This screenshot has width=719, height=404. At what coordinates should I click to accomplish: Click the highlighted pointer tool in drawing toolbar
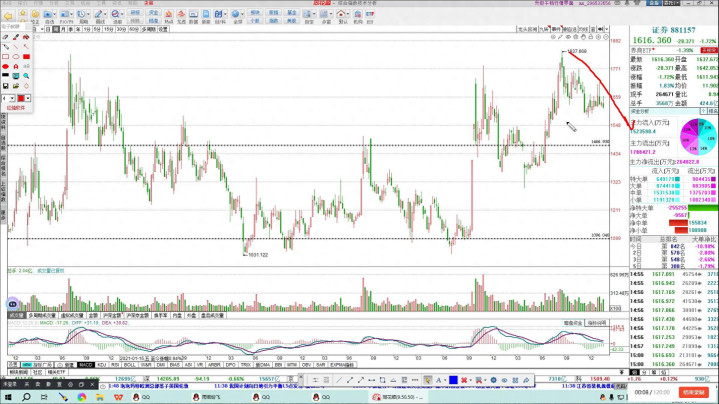tap(427, 380)
